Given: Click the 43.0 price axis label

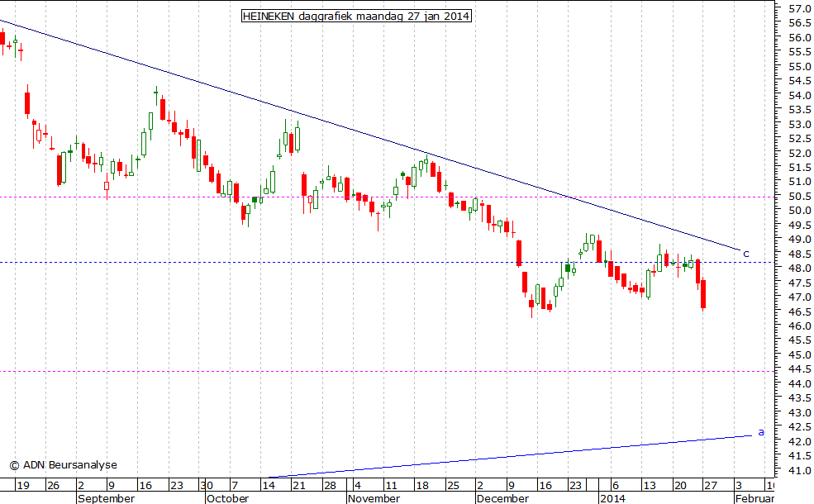Looking at the screenshot, I should 800,412.
